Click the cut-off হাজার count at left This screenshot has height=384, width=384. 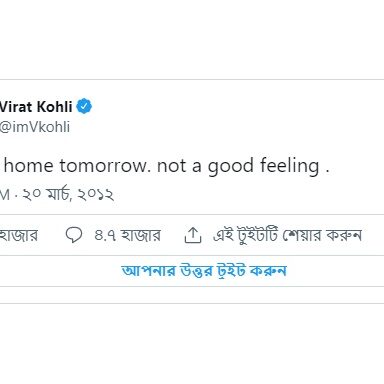pos(19,235)
